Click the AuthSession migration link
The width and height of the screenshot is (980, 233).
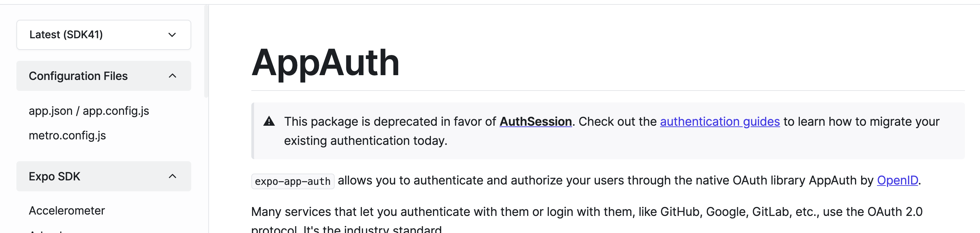point(535,121)
